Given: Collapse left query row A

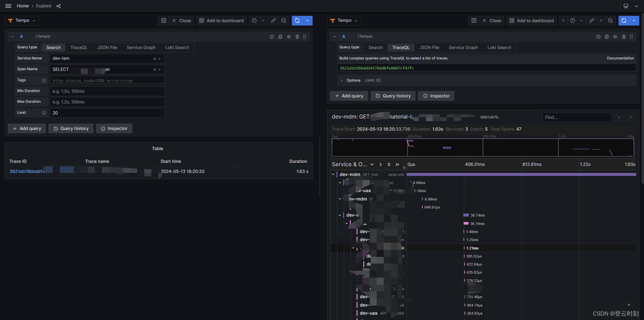Looking at the screenshot, I should point(12,37).
